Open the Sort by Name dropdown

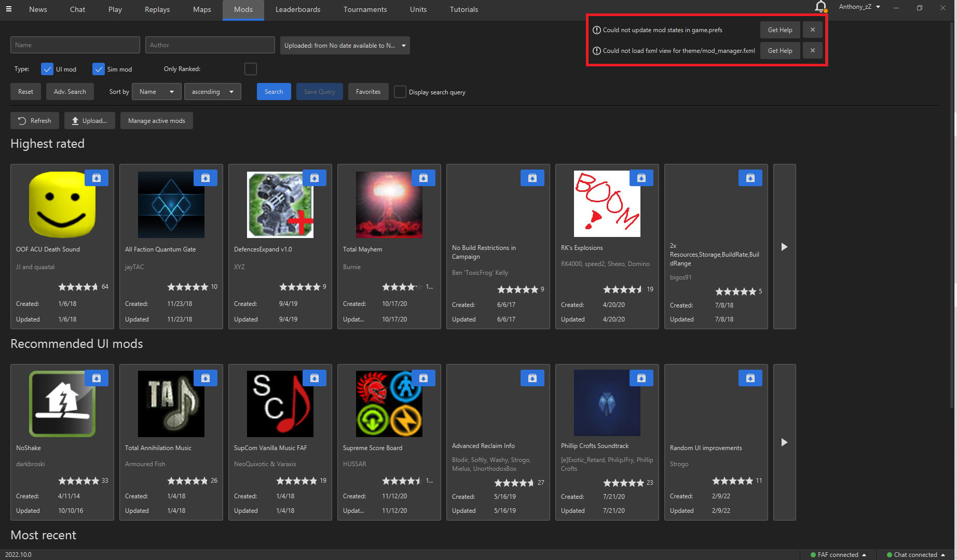tap(157, 92)
